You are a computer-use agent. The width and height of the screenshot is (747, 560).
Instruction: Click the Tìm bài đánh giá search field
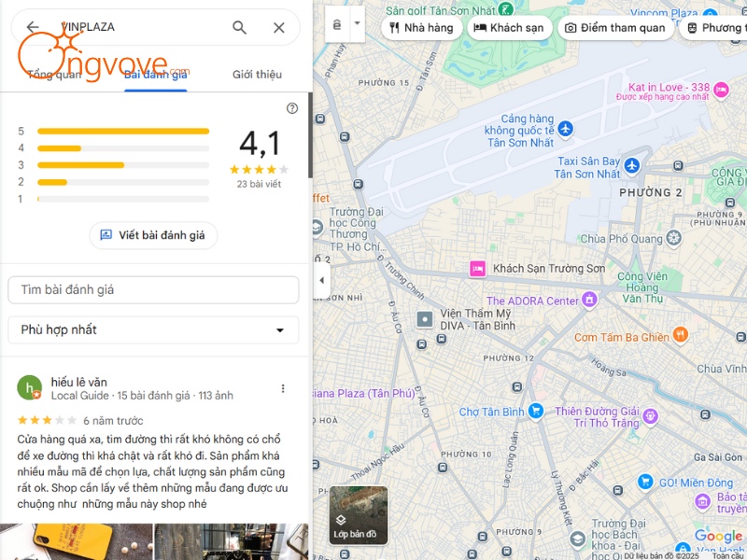pos(153,289)
